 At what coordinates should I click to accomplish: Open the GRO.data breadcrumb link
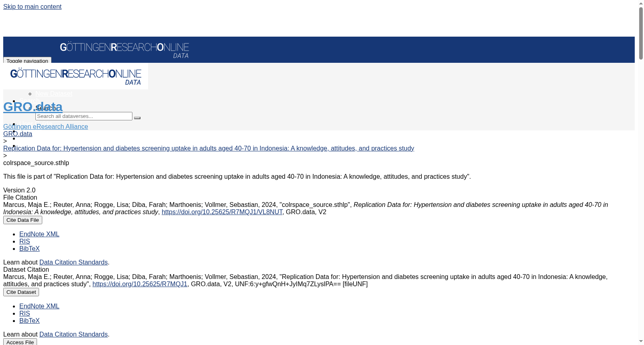(18, 134)
